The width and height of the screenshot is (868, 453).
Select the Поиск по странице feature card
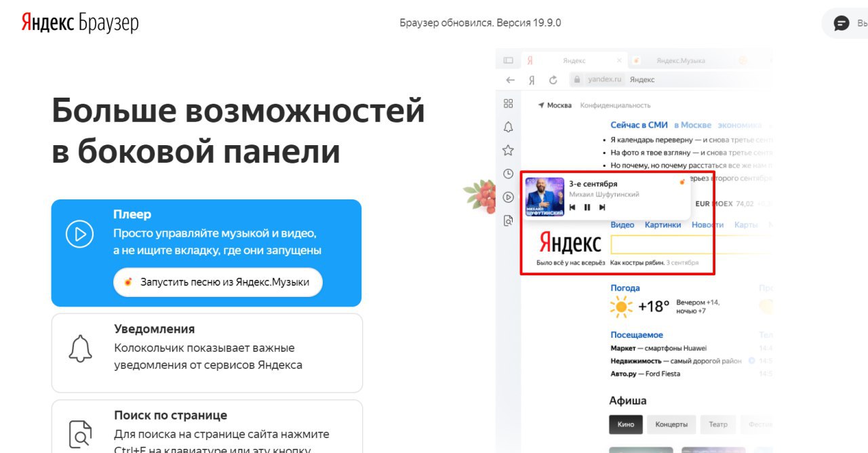click(x=207, y=427)
